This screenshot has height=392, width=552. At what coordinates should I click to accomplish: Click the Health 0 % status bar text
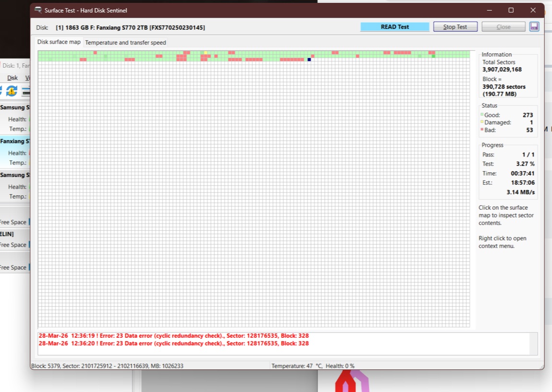[x=340, y=366]
